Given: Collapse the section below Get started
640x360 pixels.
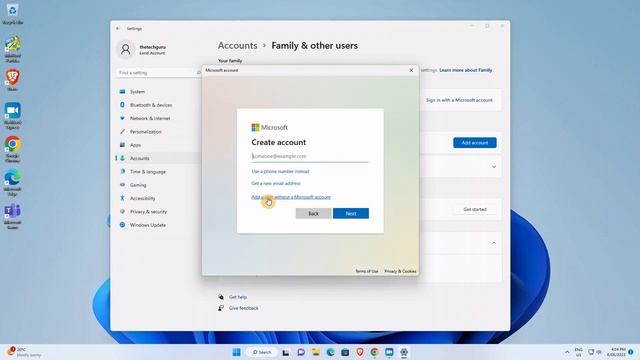Looking at the screenshot, I should [494, 243].
